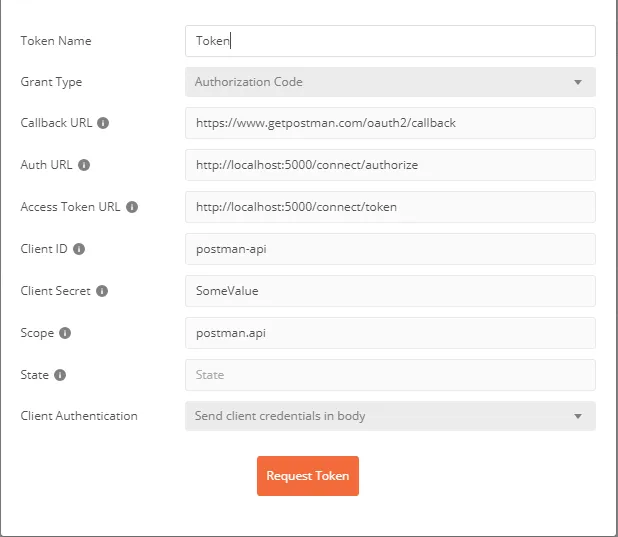This screenshot has height=537, width=618.
Task: Click the Callback URL info icon
Action: click(103, 123)
